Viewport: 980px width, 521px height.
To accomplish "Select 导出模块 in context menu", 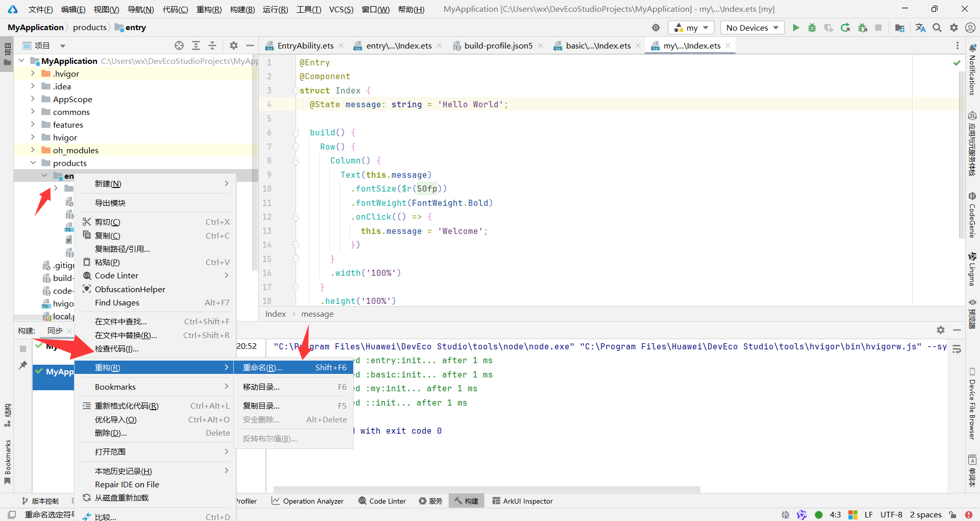I will [155, 203].
